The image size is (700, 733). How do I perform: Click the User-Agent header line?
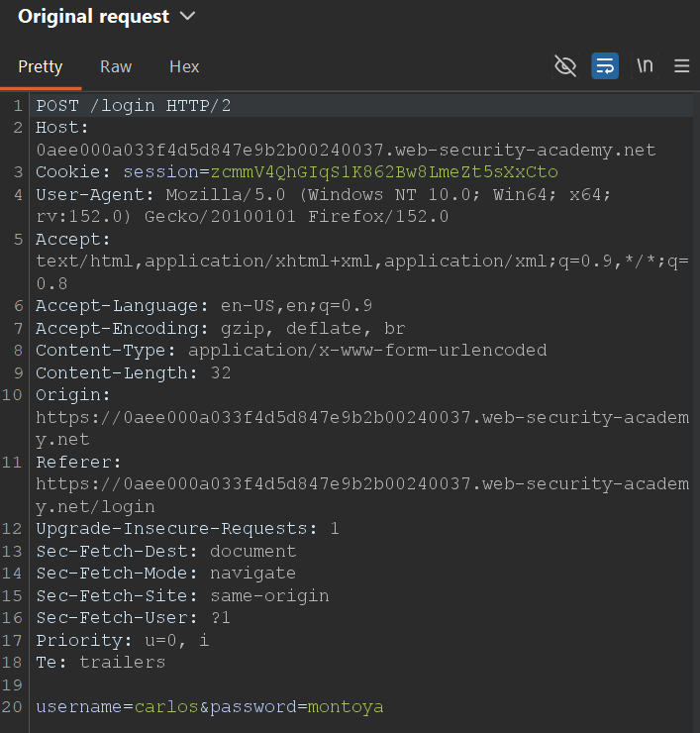click(x=324, y=206)
